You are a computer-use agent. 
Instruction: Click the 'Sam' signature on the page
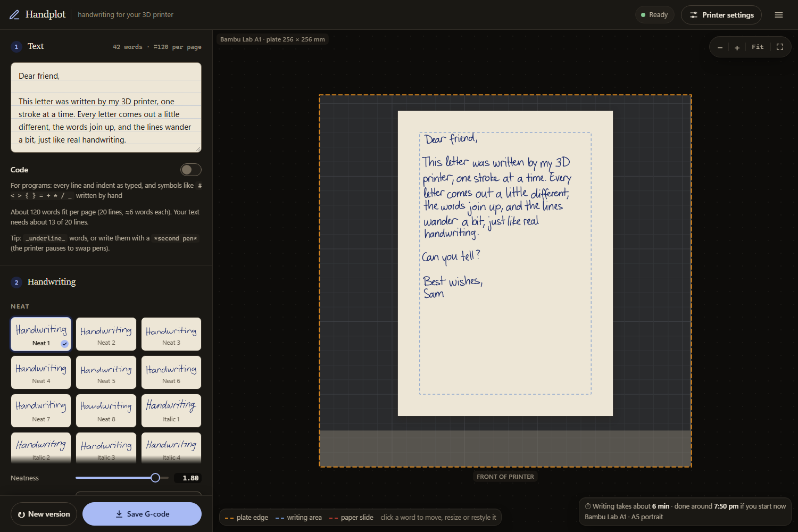[434, 294]
